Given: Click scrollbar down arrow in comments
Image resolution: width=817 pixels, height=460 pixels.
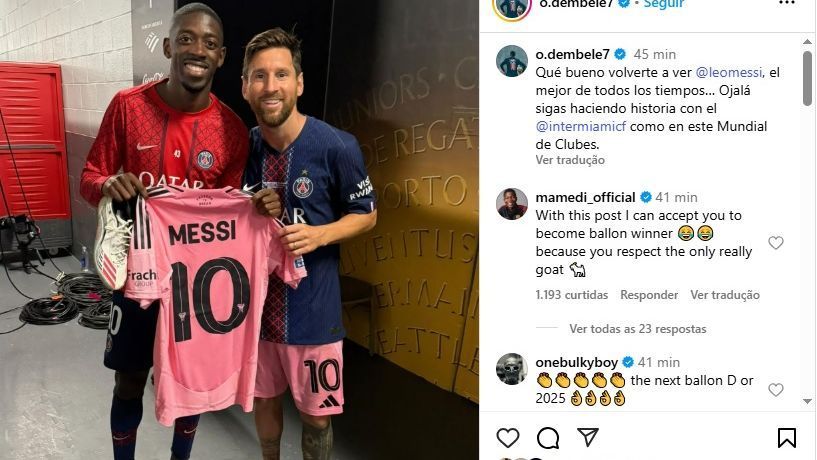Looking at the screenshot, I should click(x=808, y=402).
